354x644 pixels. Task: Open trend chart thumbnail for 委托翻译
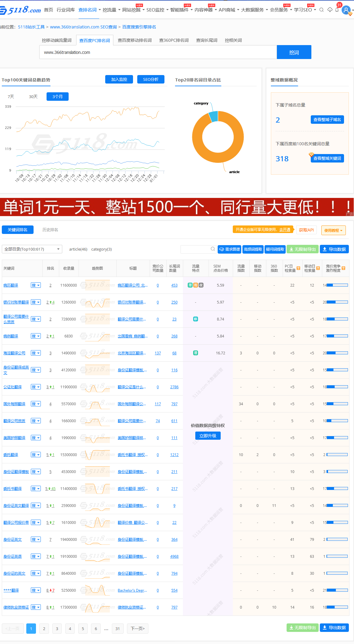coord(98,455)
